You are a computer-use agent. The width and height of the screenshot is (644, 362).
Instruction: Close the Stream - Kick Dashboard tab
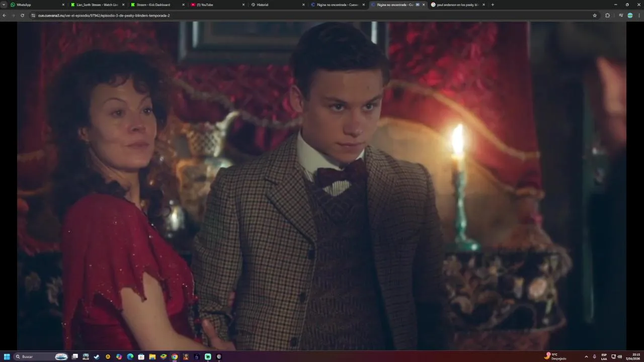point(183,5)
